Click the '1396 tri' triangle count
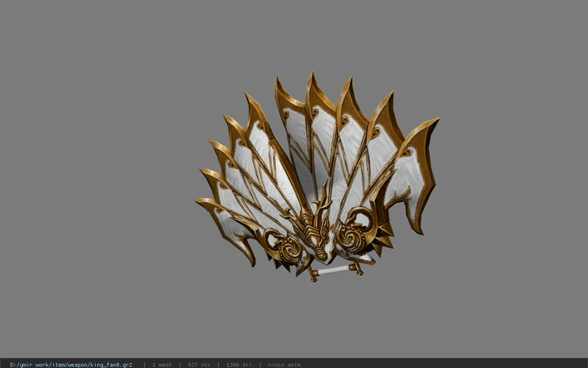 click(x=239, y=365)
